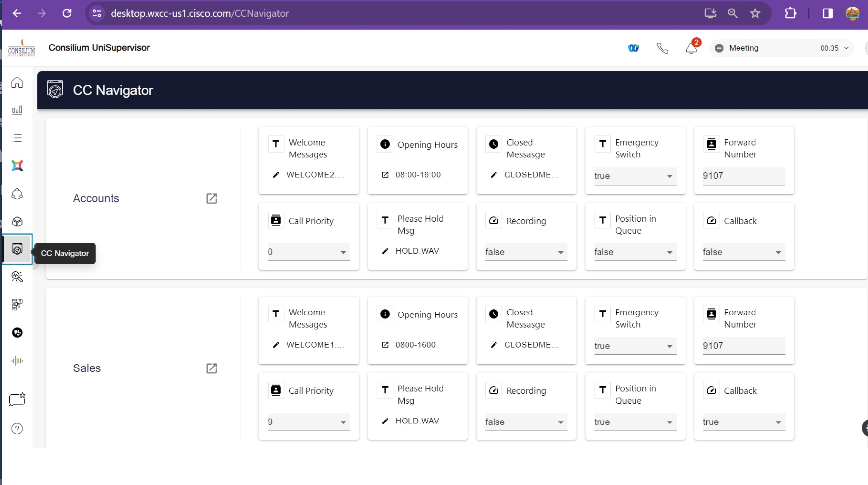Image resolution: width=868 pixels, height=485 pixels.
Task: Open the feedback chat star icon
Action: click(17, 400)
